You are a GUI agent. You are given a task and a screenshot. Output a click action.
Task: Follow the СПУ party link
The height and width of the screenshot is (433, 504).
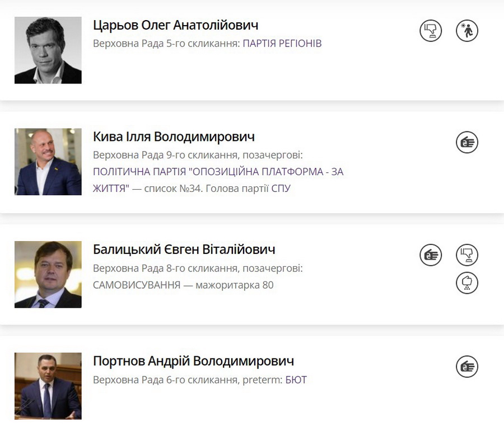tap(281, 189)
